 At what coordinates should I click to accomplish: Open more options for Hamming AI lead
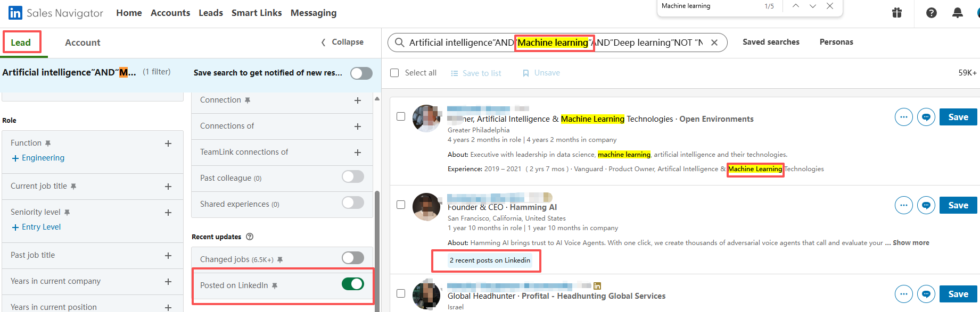click(903, 205)
